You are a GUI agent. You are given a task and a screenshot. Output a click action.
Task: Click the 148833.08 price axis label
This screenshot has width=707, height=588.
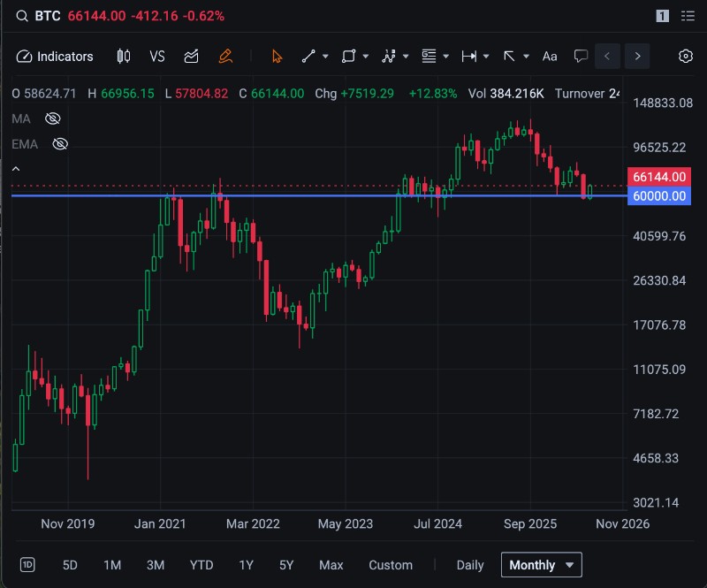click(662, 103)
